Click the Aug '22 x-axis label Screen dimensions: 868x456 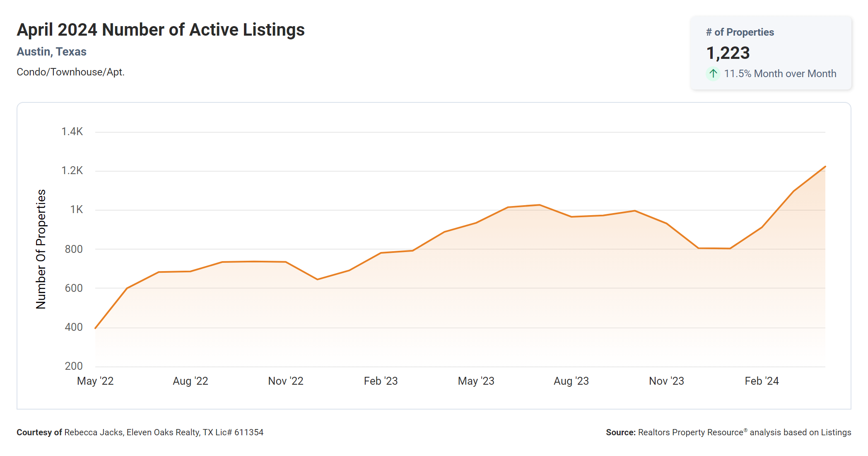[190, 381]
